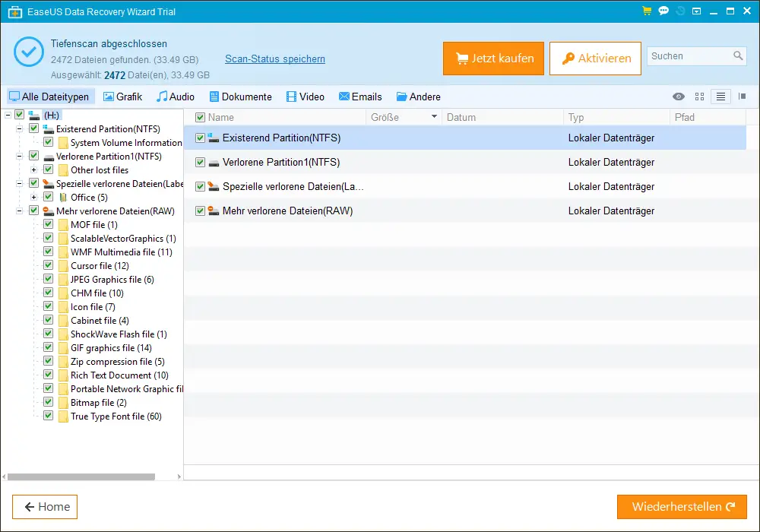760x532 pixels.
Task: Sort by the Datum column header
Action: 502,117
